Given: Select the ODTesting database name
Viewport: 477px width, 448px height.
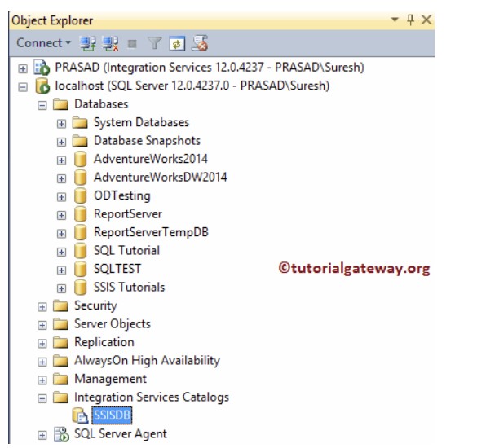Looking at the screenshot, I should 122,195.
